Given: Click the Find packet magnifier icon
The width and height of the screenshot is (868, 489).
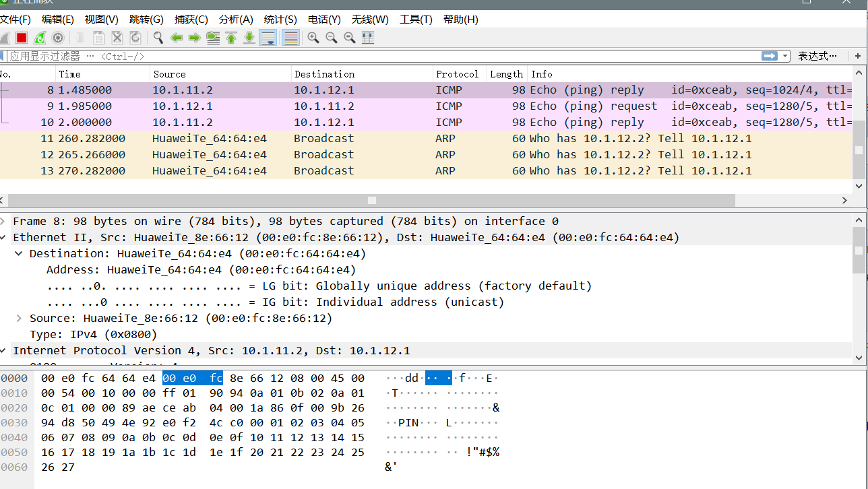Looking at the screenshot, I should pyautogui.click(x=158, y=38).
